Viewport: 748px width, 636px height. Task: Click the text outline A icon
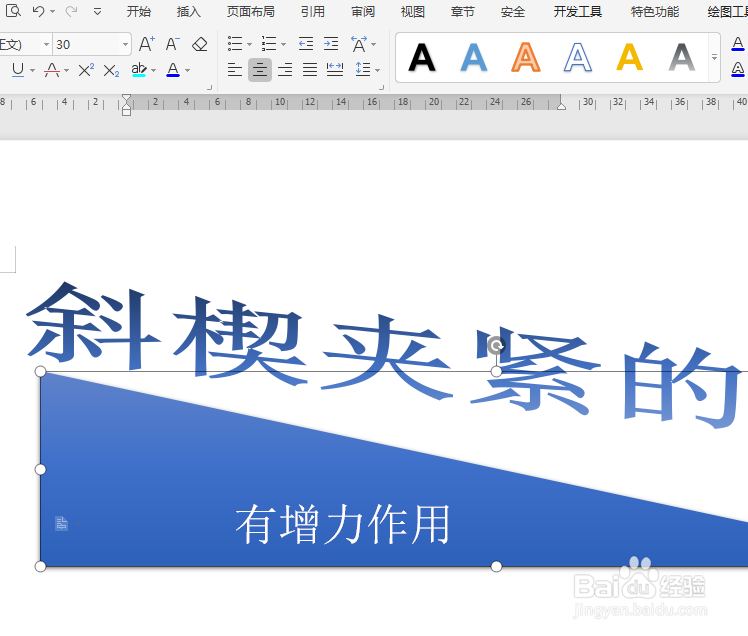[738, 70]
